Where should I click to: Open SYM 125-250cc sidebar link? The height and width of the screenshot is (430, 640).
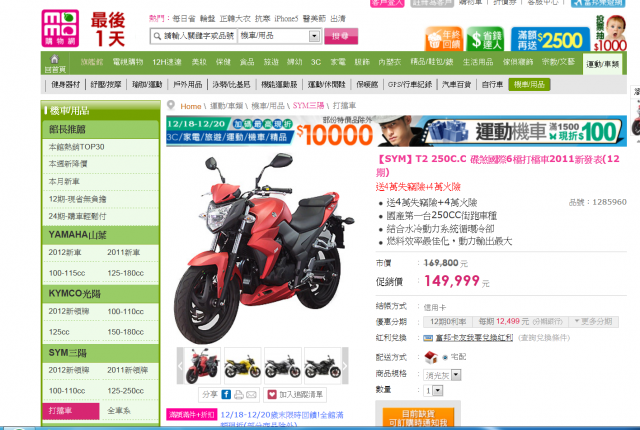(125, 391)
